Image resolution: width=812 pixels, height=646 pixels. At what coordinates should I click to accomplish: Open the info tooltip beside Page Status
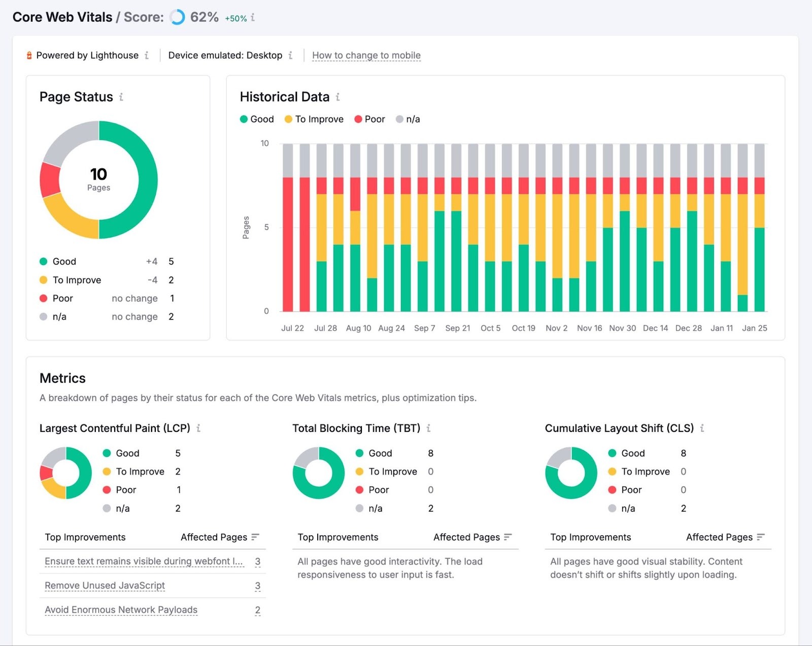click(121, 97)
